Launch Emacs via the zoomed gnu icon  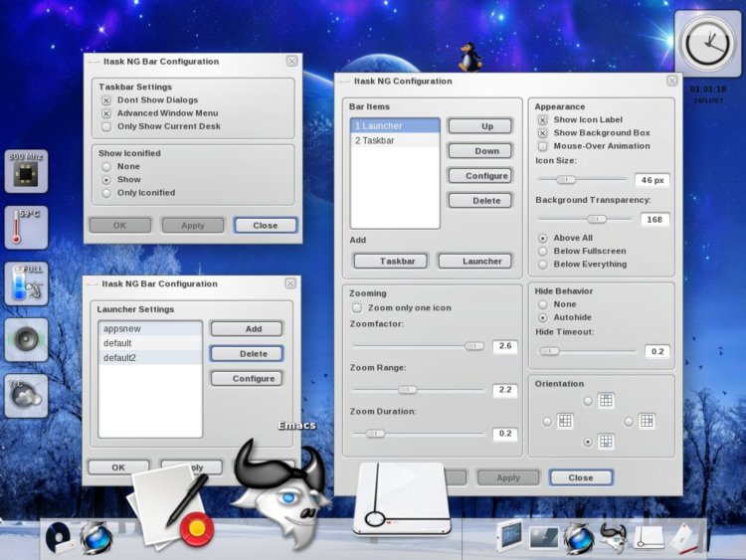280,492
